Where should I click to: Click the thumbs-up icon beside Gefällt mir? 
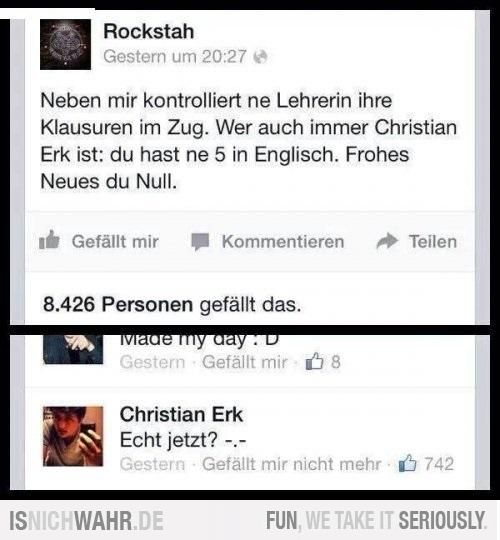[49, 240]
